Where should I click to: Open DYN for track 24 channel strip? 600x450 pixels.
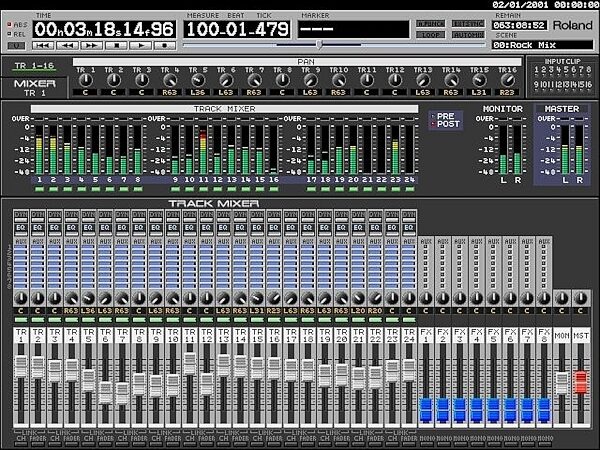[409, 217]
